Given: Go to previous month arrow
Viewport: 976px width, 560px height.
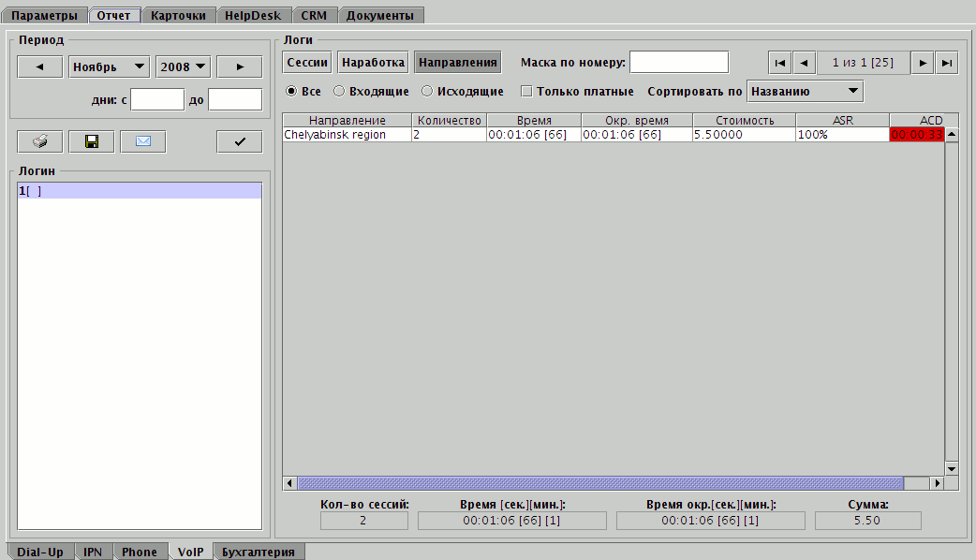Looking at the screenshot, I should point(39,66).
